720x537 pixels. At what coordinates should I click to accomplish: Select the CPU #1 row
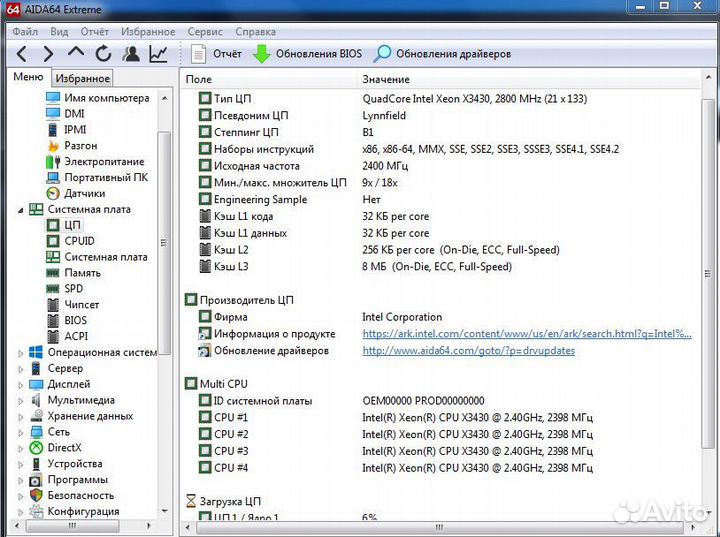[441, 418]
